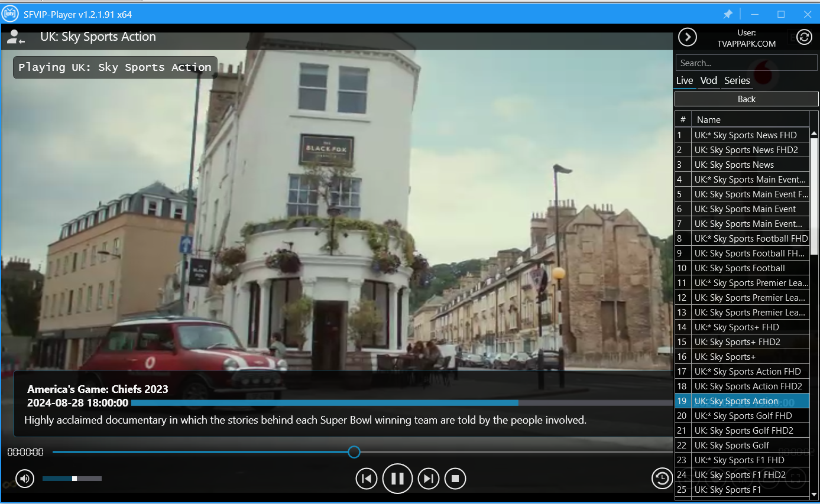
Task: Open channel row number 13
Action: coord(742,313)
